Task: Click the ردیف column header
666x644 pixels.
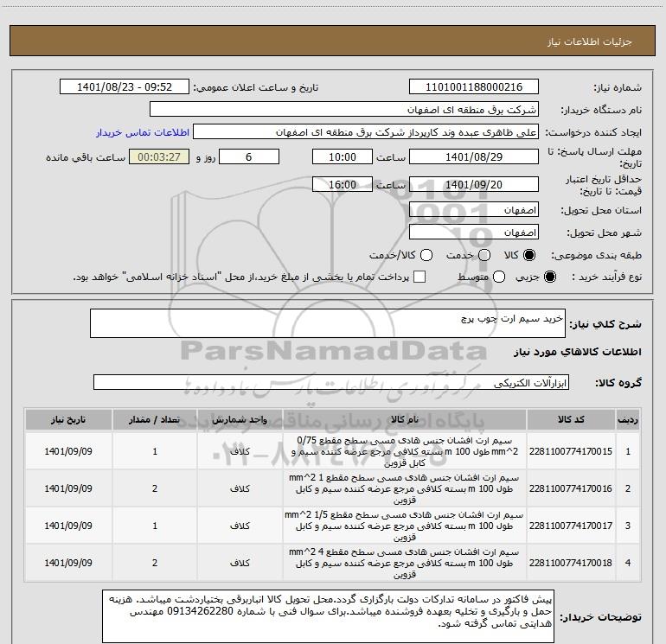Action: [x=628, y=419]
